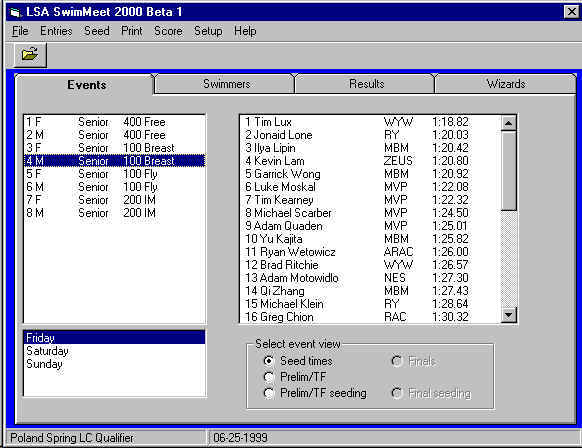Click the Poland Spring LC Qualifier status text

coord(72,438)
